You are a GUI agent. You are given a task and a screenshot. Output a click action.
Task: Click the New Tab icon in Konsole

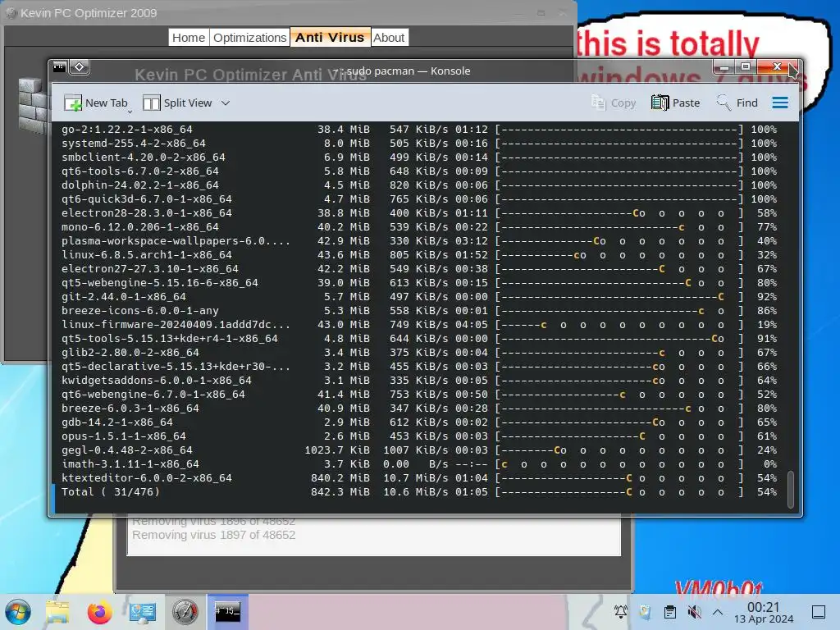(x=72, y=103)
